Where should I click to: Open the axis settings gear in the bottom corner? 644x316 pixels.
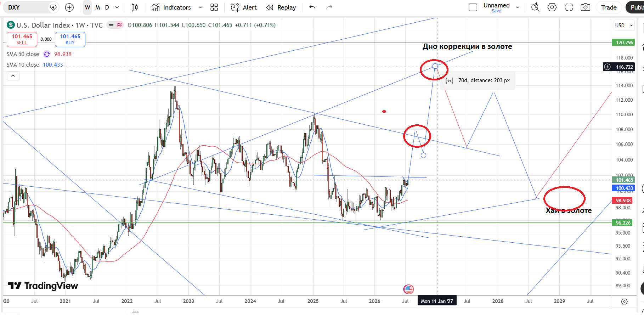click(x=624, y=301)
